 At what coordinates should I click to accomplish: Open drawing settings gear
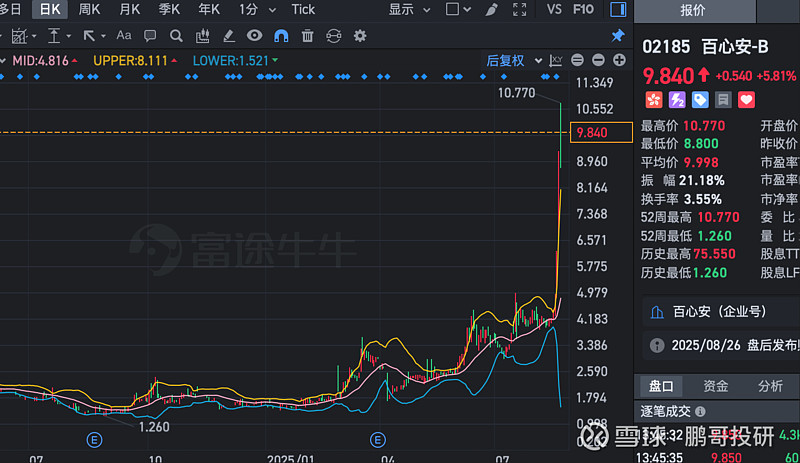(x=360, y=36)
